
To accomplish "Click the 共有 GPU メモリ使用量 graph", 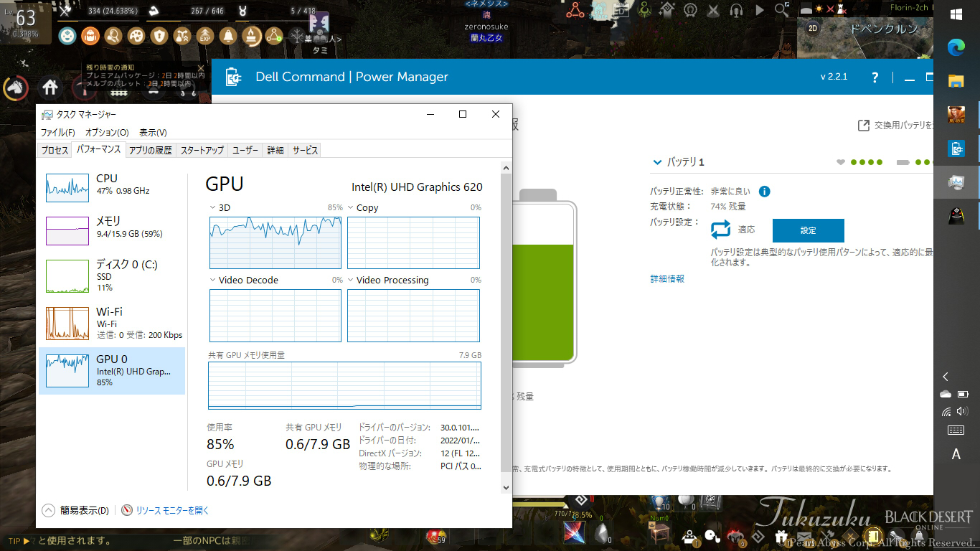I will [x=344, y=385].
